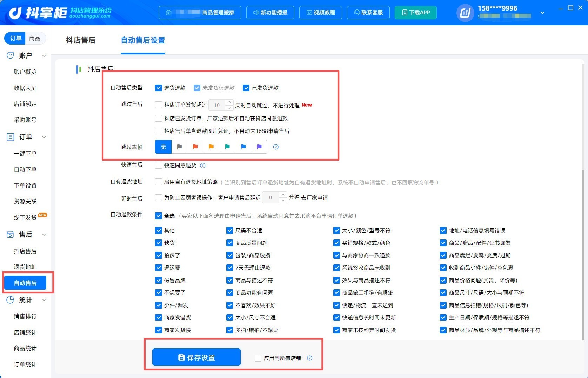
Task: Click speaker icon in 新功能播报
Action: coord(256,13)
